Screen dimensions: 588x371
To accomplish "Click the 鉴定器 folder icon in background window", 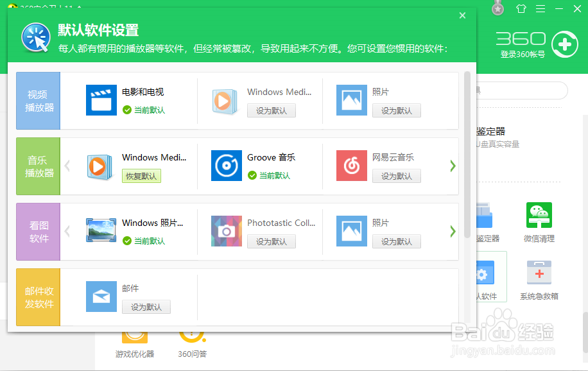I will pos(484,216).
